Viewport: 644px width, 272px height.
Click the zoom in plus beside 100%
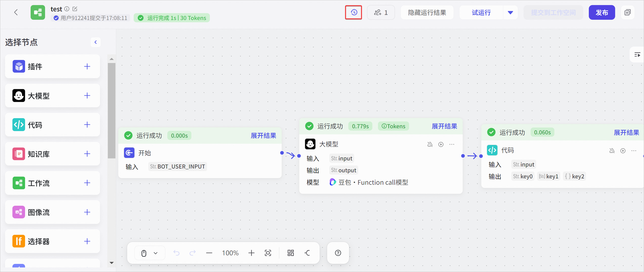click(251, 253)
